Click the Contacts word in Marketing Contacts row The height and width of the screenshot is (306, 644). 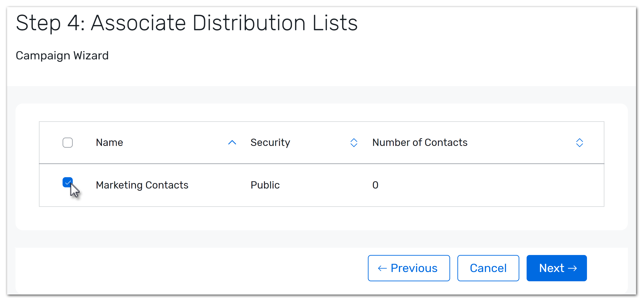pos(167,185)
